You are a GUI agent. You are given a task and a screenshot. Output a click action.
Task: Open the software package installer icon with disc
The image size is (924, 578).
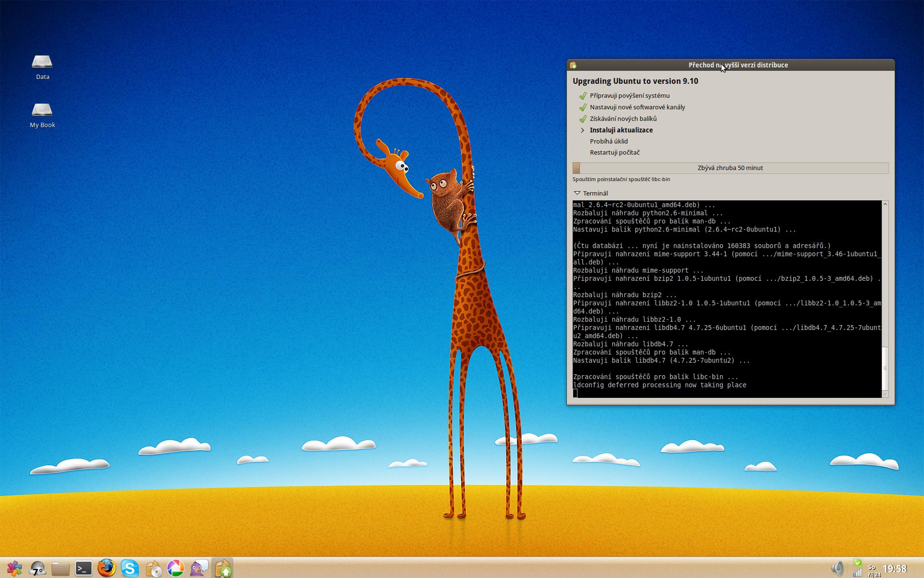pyautogui.click(x=153, y=569)
